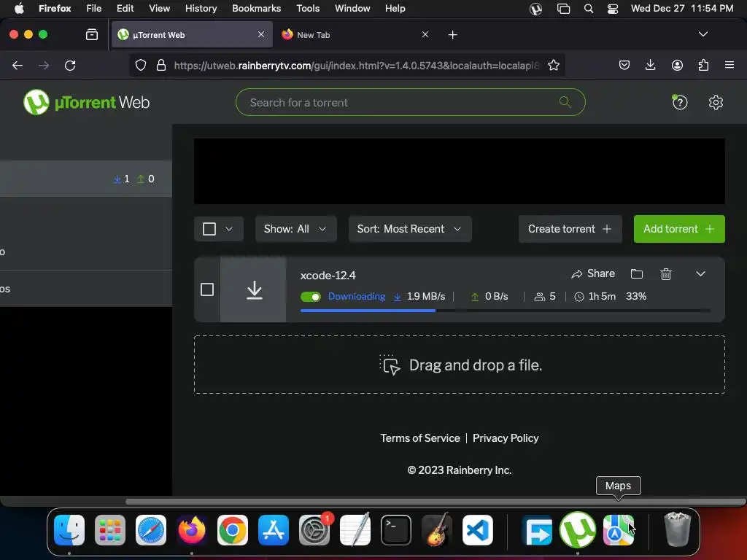Screen dimensions: 747x560
Task: Expand xcode-12.4 torrent details chevron
Action: coord(700,274)
